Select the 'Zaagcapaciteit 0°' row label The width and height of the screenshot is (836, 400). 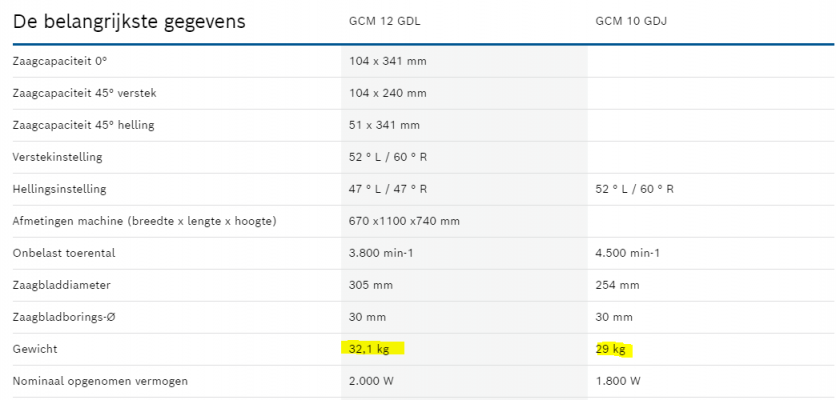[x=60, y=61]
